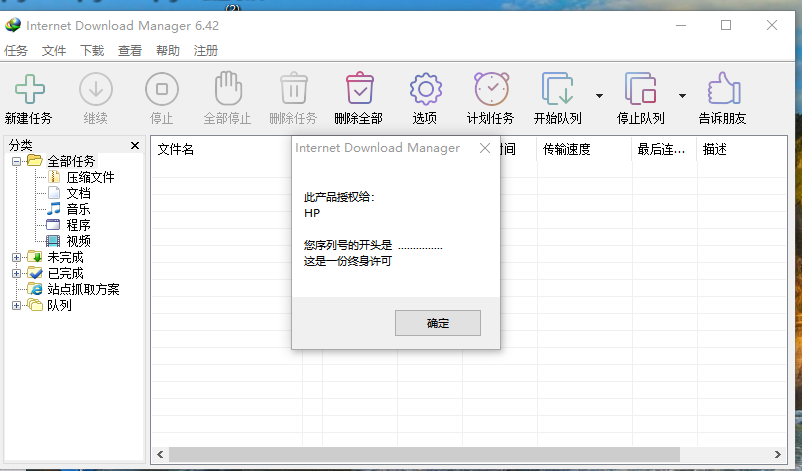802x471 pixels.
Task: Select the 队列 category
Action: pyautogui.click(x=59, y=305)
